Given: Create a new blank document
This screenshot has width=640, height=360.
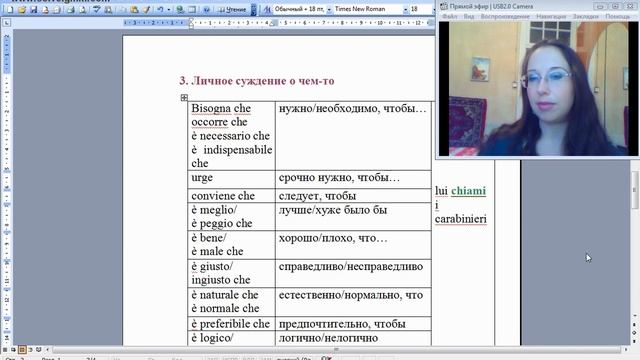Looking at the screenshot, I should coord(10,9).
